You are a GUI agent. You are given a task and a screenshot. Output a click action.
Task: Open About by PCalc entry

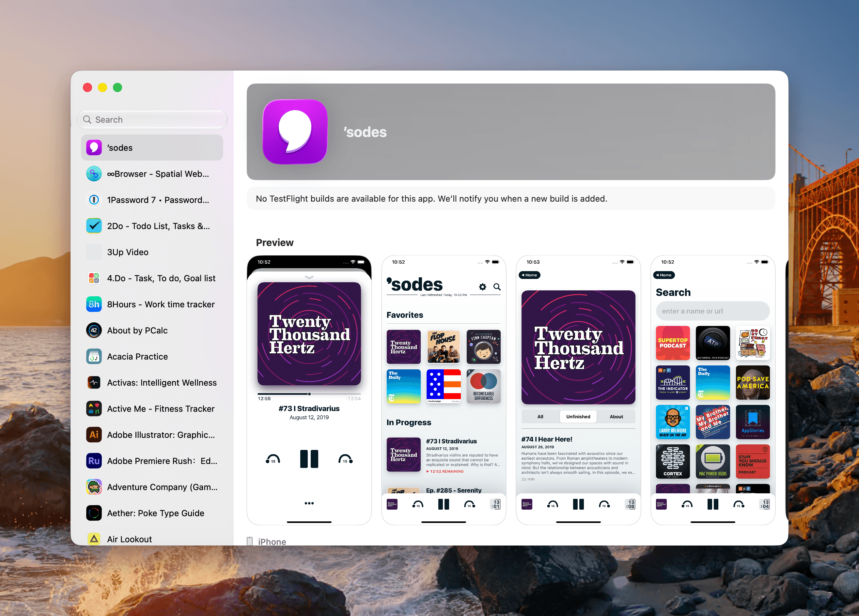152,331
